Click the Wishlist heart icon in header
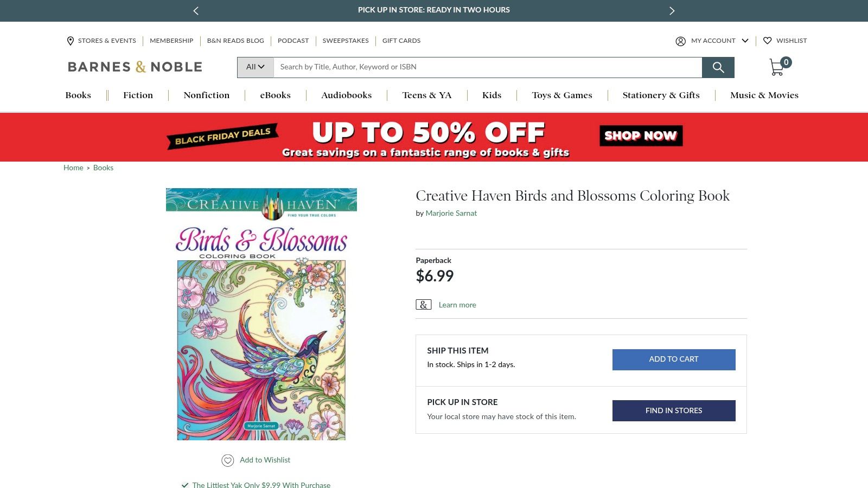 [768, 41]
